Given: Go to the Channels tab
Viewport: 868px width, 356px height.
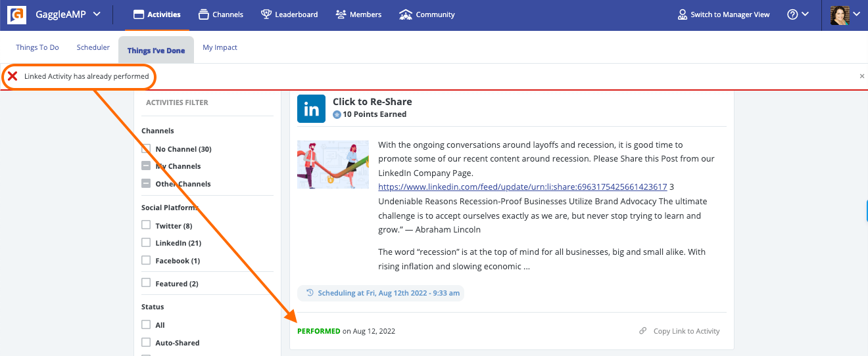Looking at the screenshot, I should pyautogui.click(x=220, y=14).
